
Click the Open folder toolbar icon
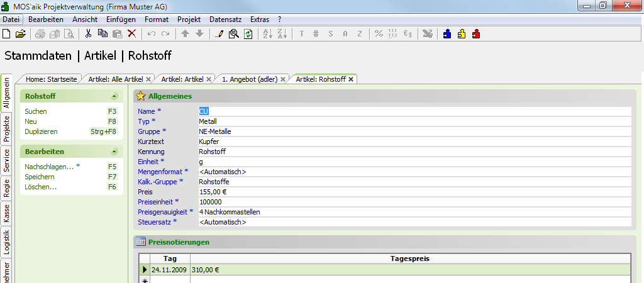tap(21, 34)
